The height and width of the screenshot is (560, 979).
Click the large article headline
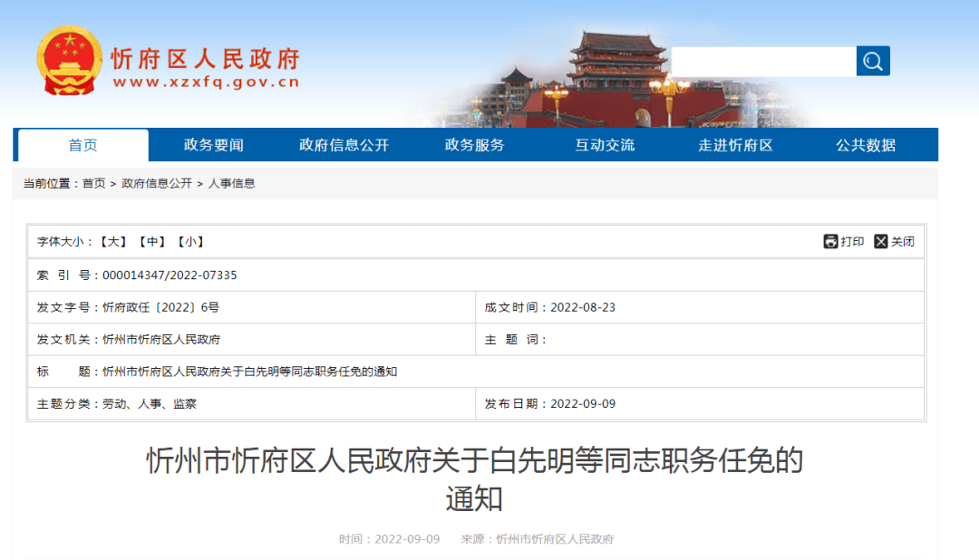click(x=474, y=479)
